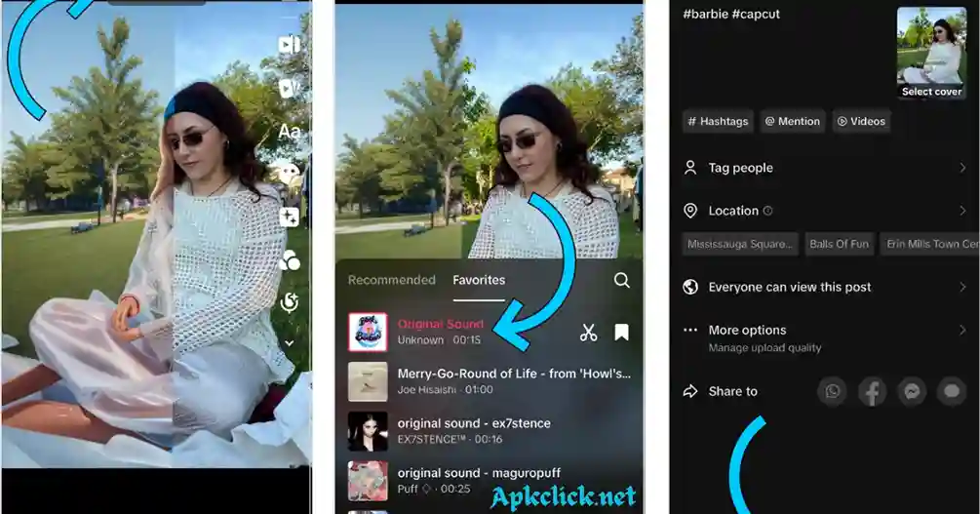This screenshot has width=980, height=514.
Task: Tap the person icon beside Tag people
Action: click(x=690, y=168)
